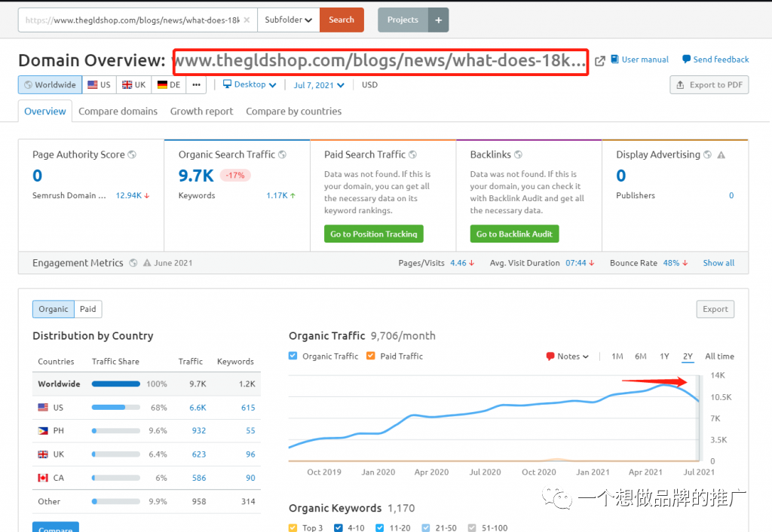Click the Desktop monitor icon
The height and width of the screenshot is (532, 772).
pos(227,84)
